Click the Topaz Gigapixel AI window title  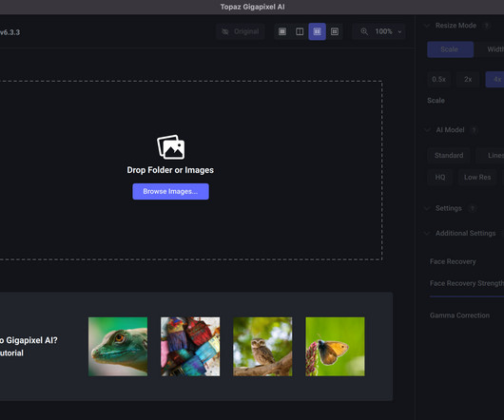point(253,7)
